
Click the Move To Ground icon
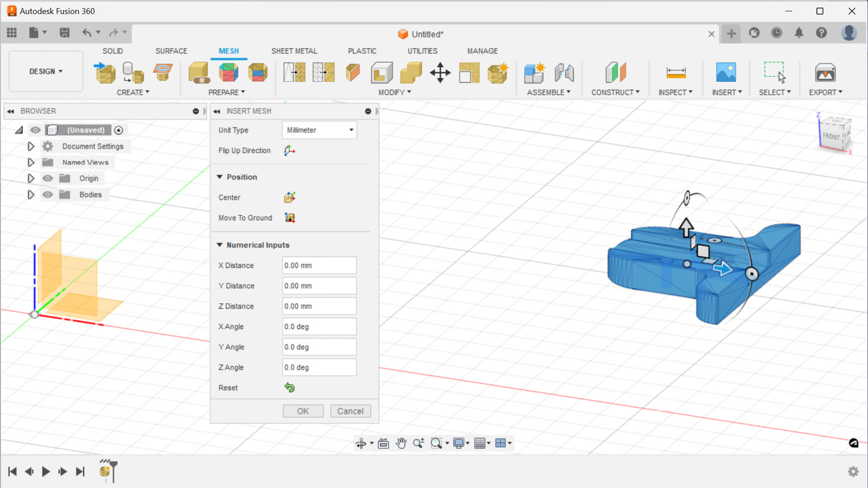coord(289,218)
